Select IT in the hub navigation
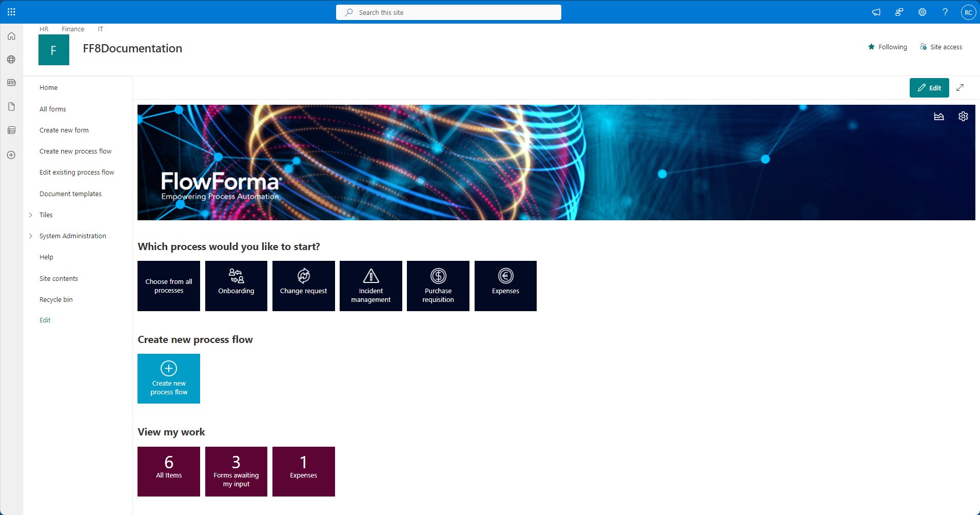 pyautogui.click(x=101, y=29)
